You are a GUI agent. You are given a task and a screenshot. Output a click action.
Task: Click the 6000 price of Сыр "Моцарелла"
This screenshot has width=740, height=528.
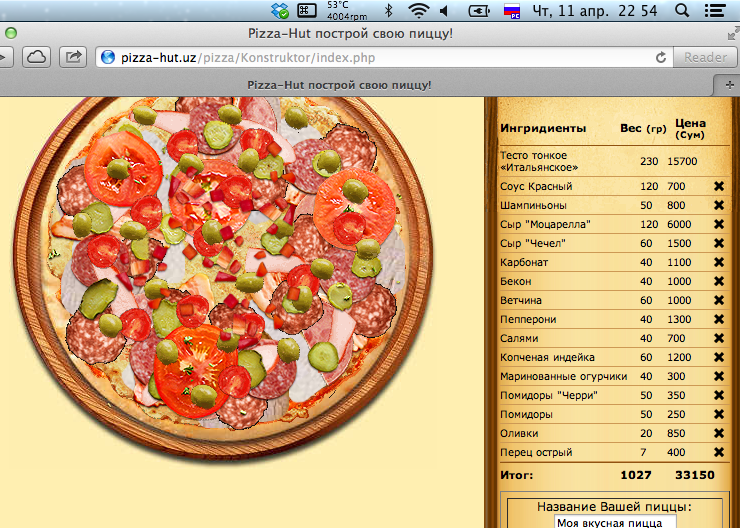click(679, 225)
